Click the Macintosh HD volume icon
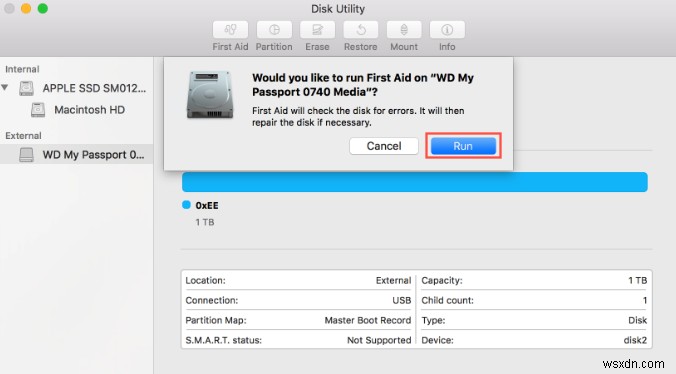Image resolution: width=676 pixels, height=374 pixels. [x=38, y=110]
